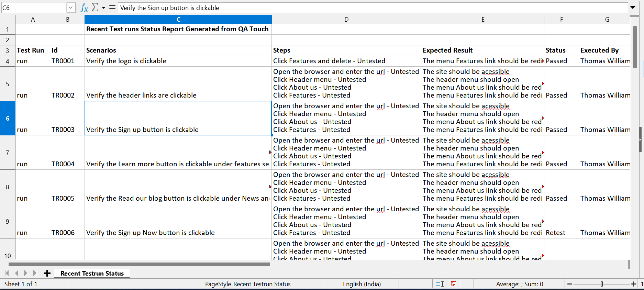This screenshot has height=290, width=644.
Task: Select column F header
Action: click(562, 20)
